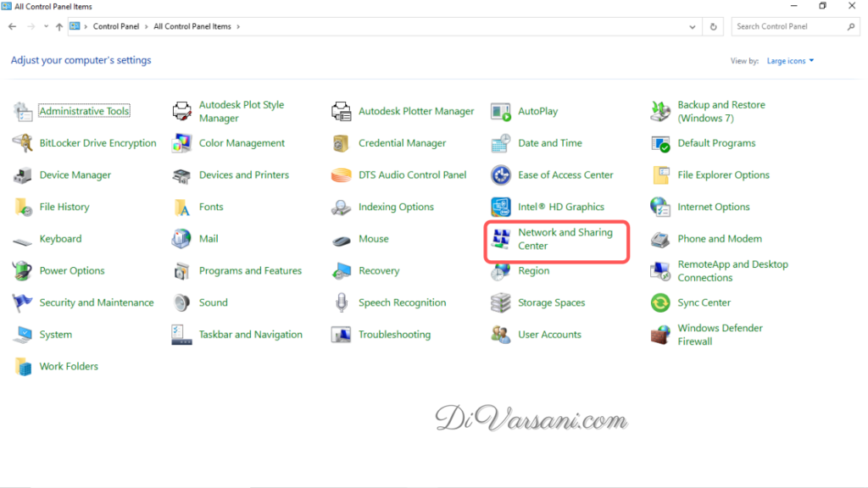Open the Network and Sharing Center icon
Screen dimensions: 868x488
[x=501, y=239]
